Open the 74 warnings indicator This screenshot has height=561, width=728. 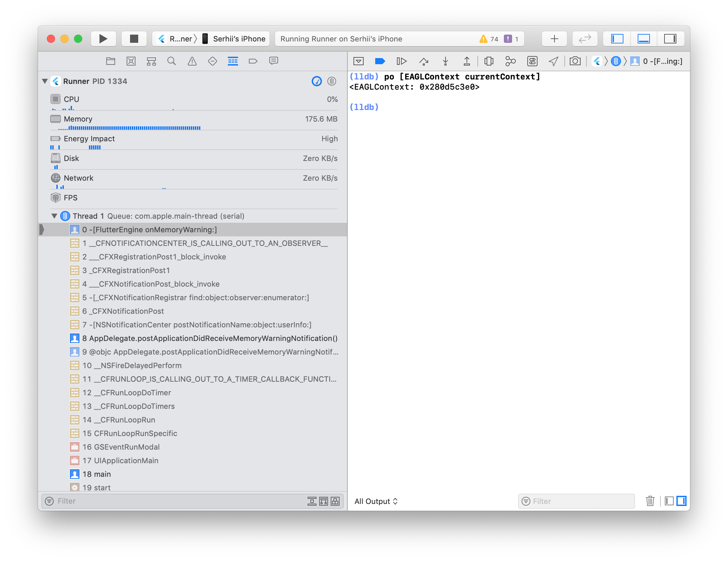[x=489, y=39]
